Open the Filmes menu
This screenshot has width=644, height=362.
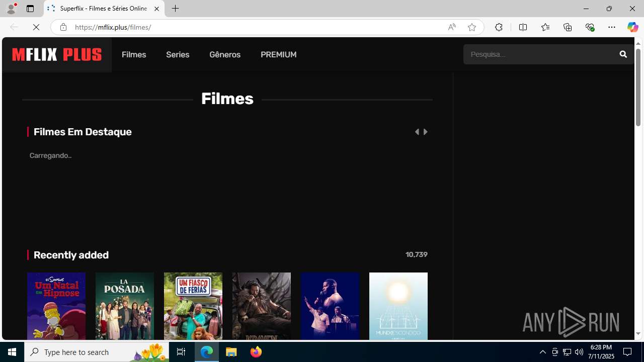tap(134, 54)
